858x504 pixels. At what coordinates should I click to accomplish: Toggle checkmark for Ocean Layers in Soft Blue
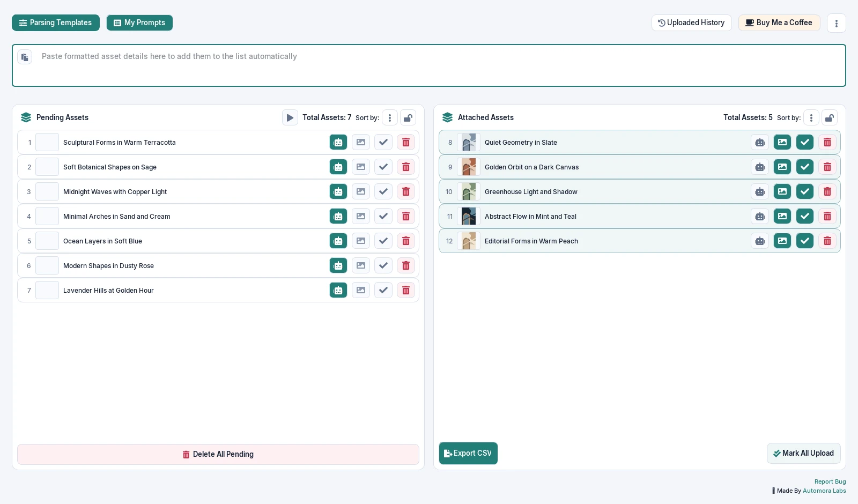pos(383,241)
